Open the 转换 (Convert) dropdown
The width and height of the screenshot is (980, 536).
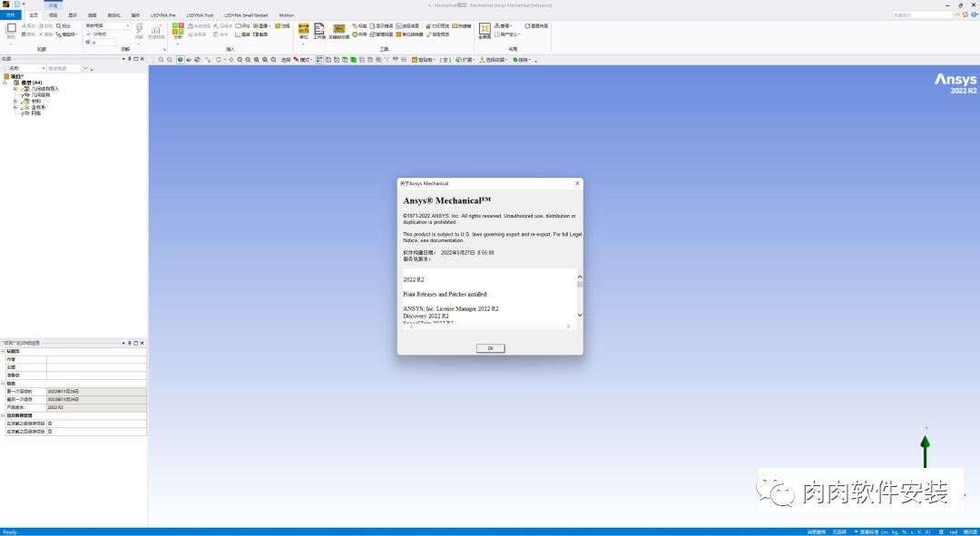pyautogui.click(x=521, y=60)
